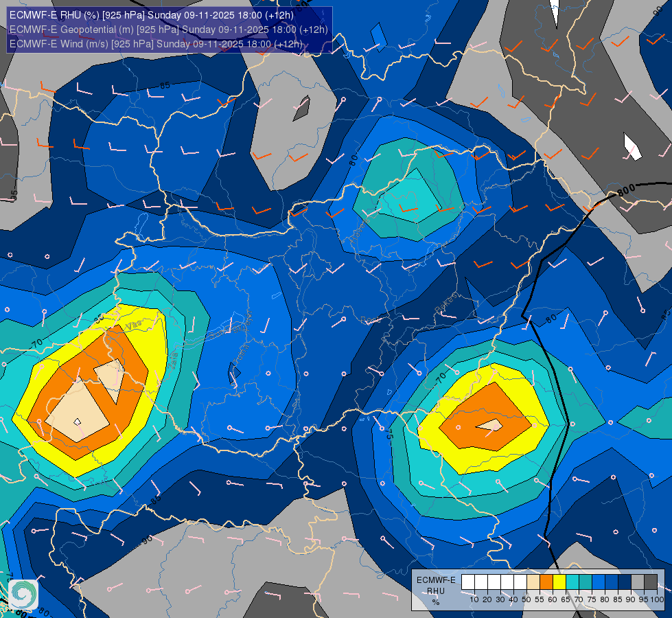Click the legend tick label 100
The width and height of the screenshot is (672, 618).
click(657, 599)
